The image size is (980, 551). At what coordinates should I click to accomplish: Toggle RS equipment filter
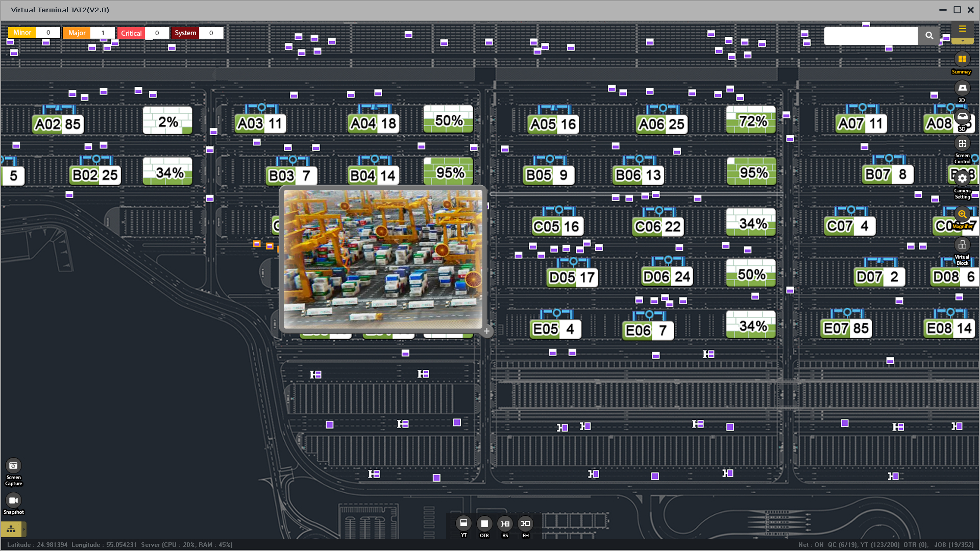pos(505,523)
